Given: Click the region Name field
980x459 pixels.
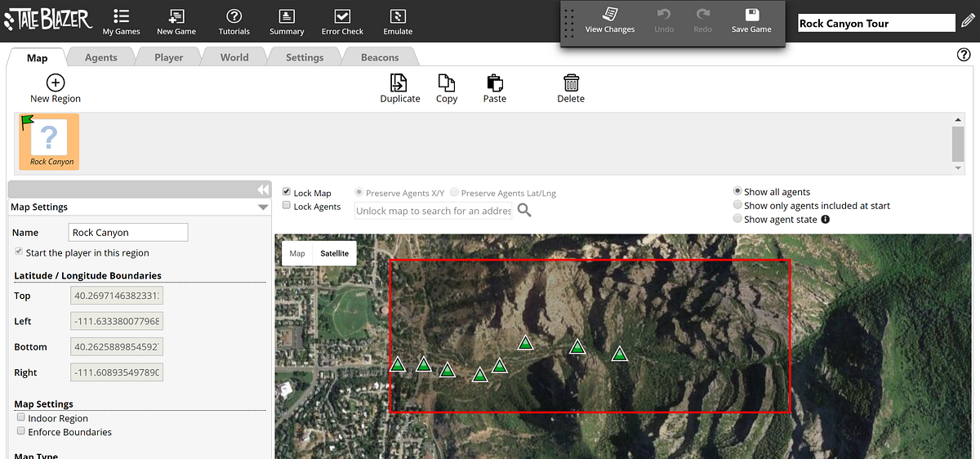Looking at the screenshot, I should pyautogui.click(x=128, y=232).
